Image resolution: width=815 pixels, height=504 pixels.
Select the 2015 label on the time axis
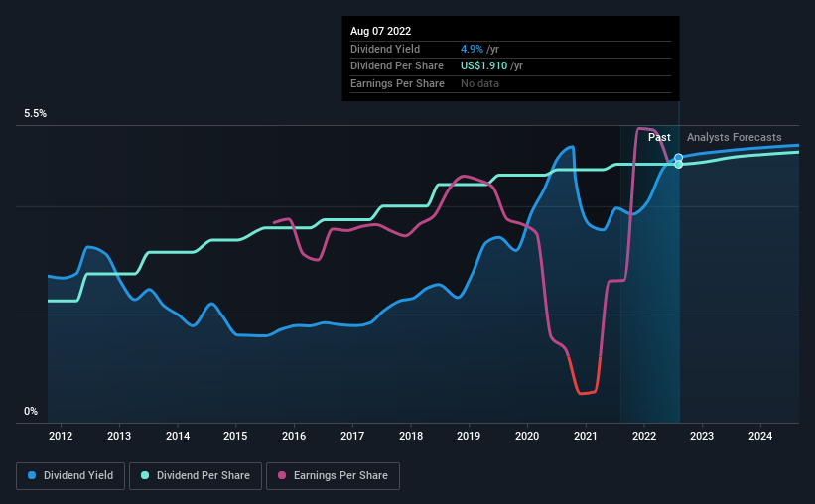click(235, 436)
